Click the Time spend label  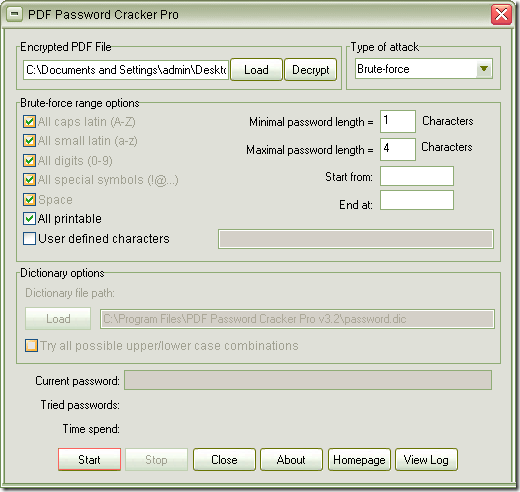[x=91, y=429]
